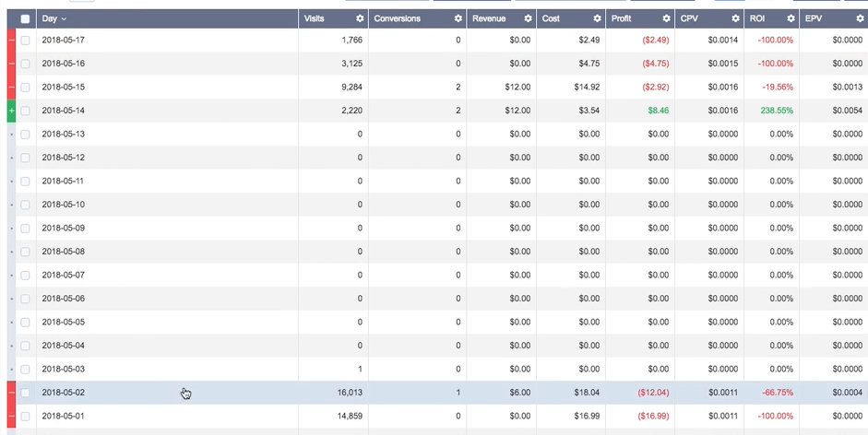The image size is (868, 435).
Task: Click the red minus marker for 2018-05-01
Action: (11, 417)
